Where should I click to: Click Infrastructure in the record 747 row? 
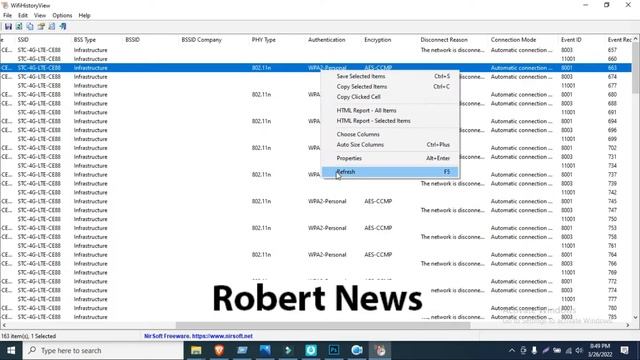pyautogui.click(x=90, y=210)
